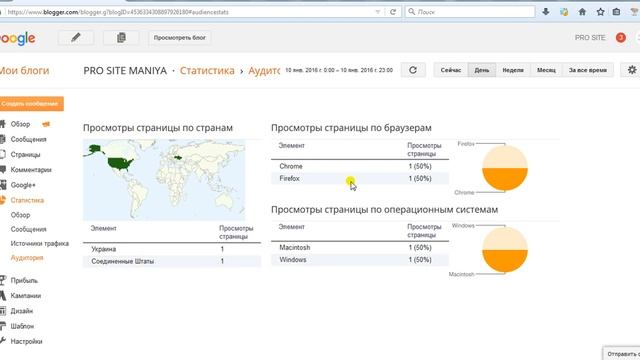
Task: Select the orange Аудитория sub-item
Action: 27,258
